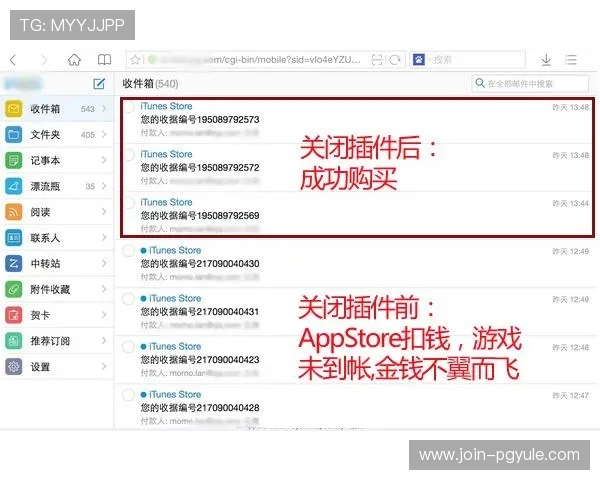Expand the 收件箱 row chevron
The width and height of the screenshot is (600, 480).
(104, 109)
